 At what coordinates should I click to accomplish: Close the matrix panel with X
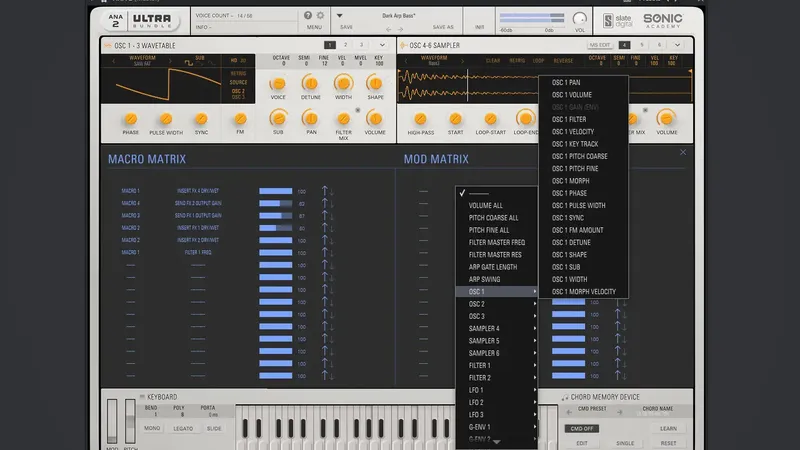683,152
